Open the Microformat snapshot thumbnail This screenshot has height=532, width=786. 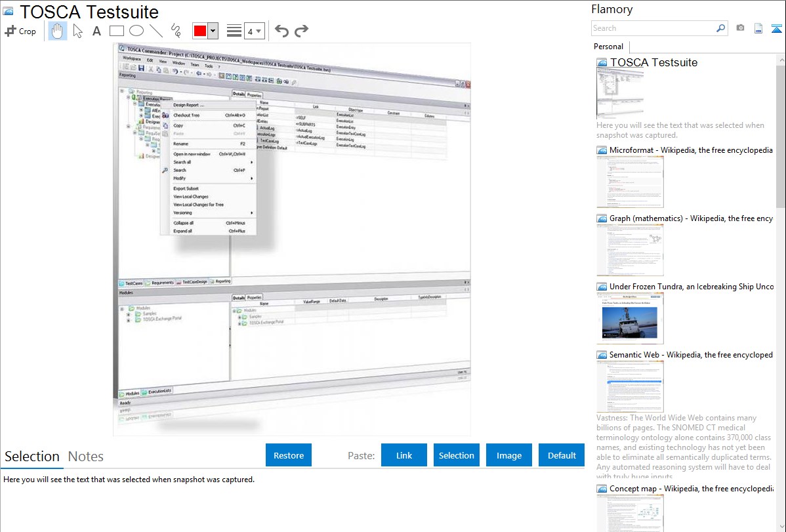[630, 182]
